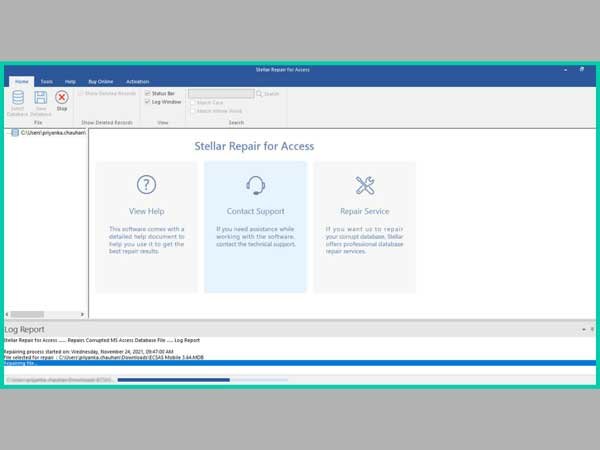Select the C:\Users\priyanka.chauhan tree item

point(53,133)
